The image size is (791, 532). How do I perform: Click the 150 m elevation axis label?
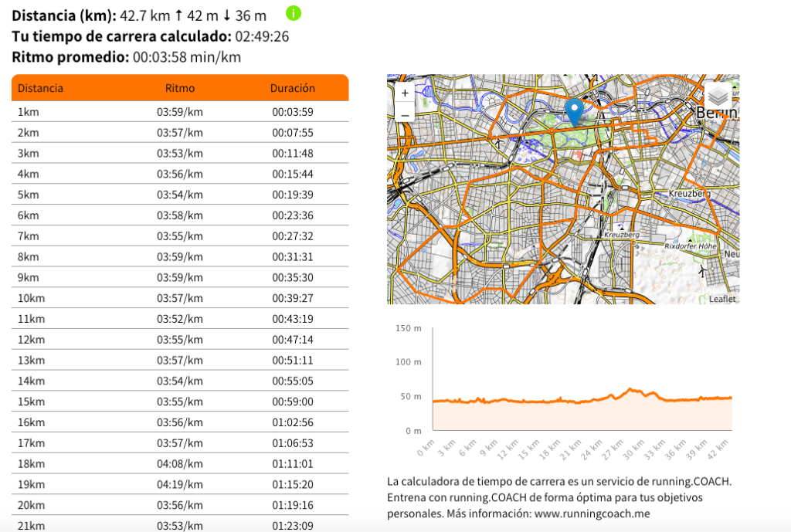[408, 328]
